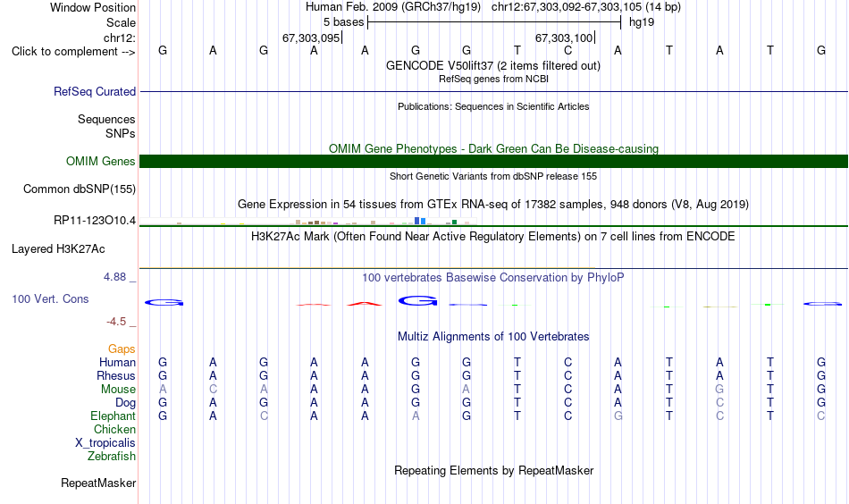The width and height of the screenshot is (849, 504).
Task: Click the SNPs track label
Action: [x=121, y=133]
